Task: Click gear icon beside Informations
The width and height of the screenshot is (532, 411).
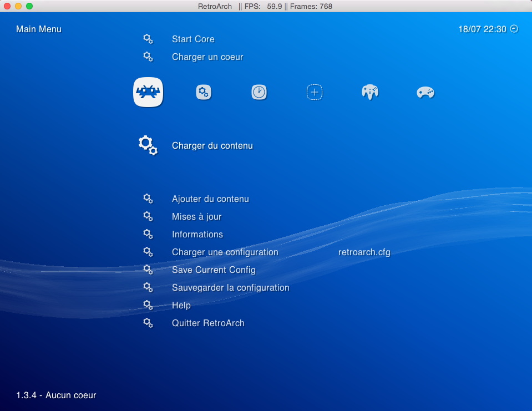Action: [x=148, y=234]
